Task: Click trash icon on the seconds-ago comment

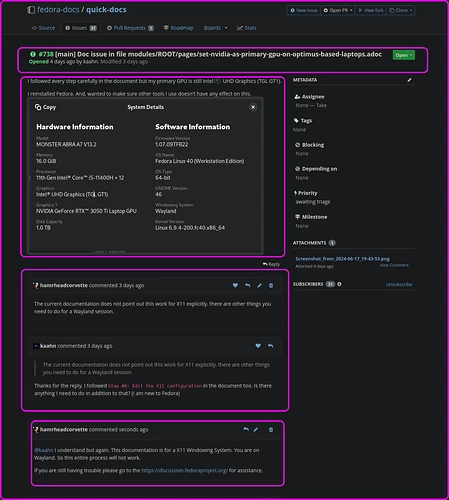Action: [x=271, y=429]
